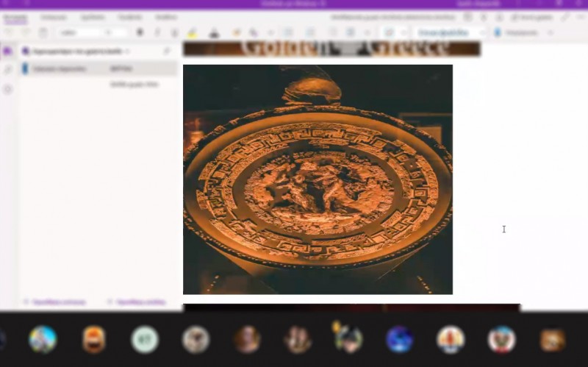
Task: Toggle italic formatting in the toolbar
Action: click(x=157, y=32)
